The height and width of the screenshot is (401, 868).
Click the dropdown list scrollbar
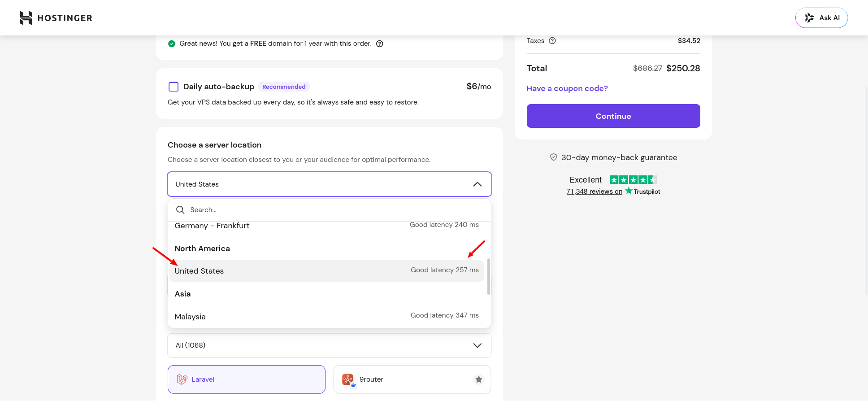point(488,276)
